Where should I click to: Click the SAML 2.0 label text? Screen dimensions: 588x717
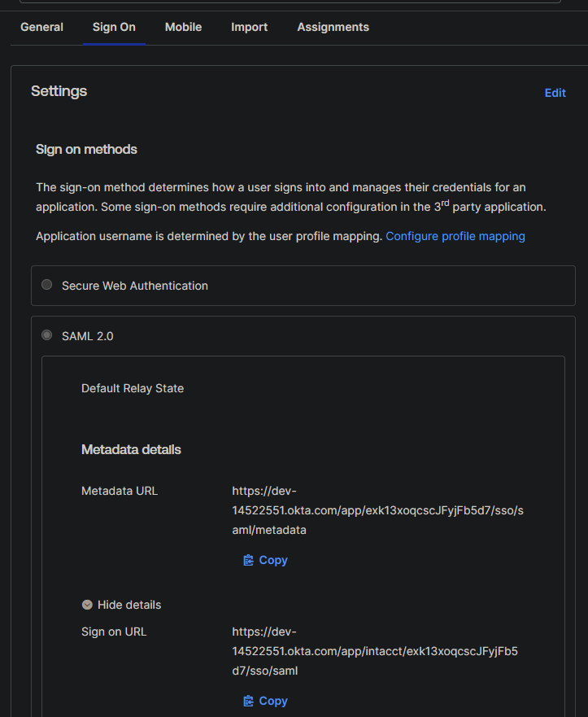coord(87,336)
